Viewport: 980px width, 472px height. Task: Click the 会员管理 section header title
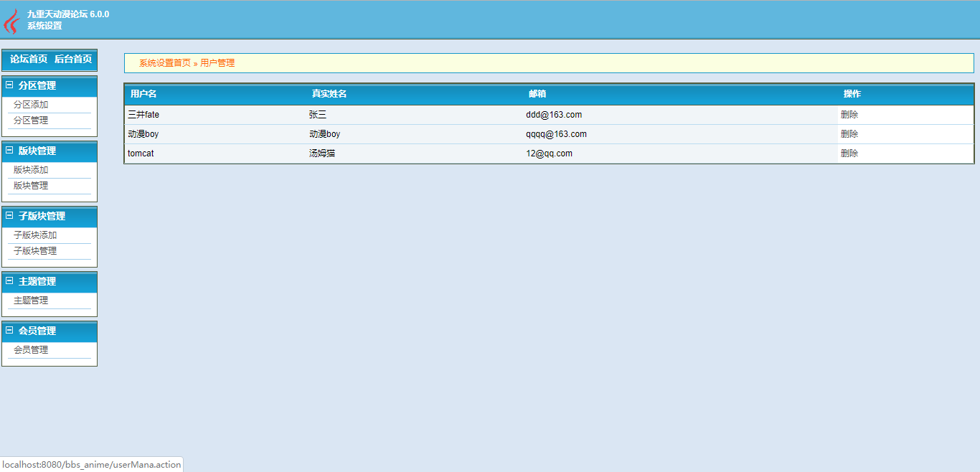tap(37, 331)
